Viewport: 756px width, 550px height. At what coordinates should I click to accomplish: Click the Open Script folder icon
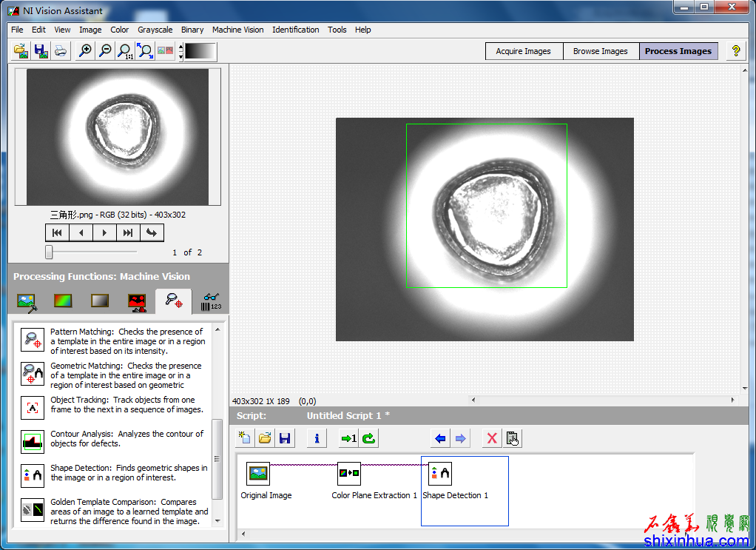tap(265, 438)
